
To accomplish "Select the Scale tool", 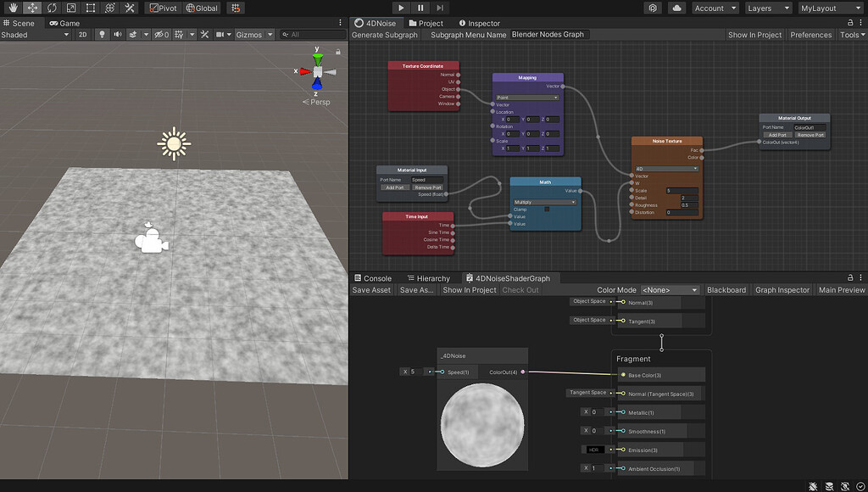I will click(x=71, y=8).
